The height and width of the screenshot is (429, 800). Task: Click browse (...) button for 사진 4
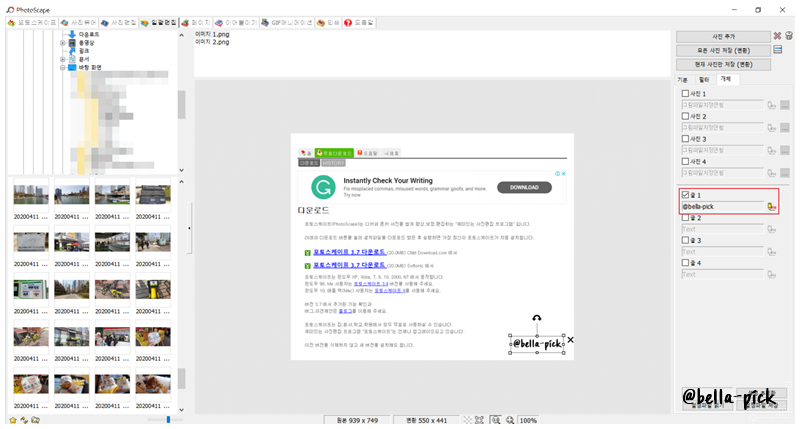click(785, 173)
